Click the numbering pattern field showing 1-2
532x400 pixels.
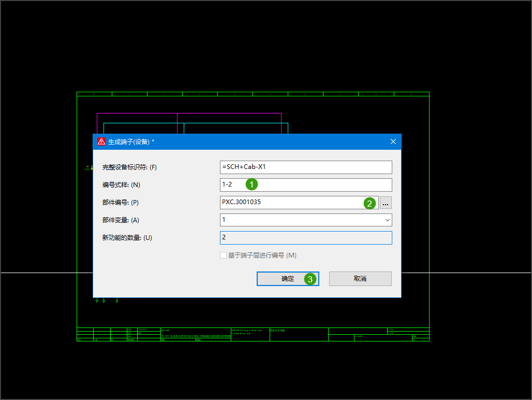pos(306,185)
